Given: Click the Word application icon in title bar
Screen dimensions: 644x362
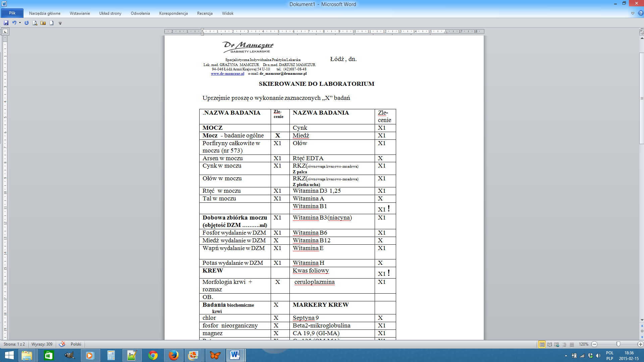Looking at the screenshot, I should pyautogui.click(x=4, y=4).
